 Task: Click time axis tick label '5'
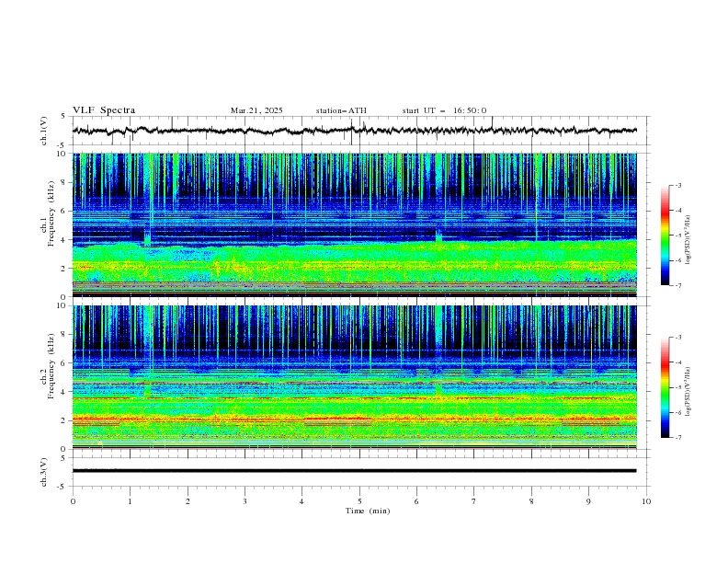coord(359,501)
